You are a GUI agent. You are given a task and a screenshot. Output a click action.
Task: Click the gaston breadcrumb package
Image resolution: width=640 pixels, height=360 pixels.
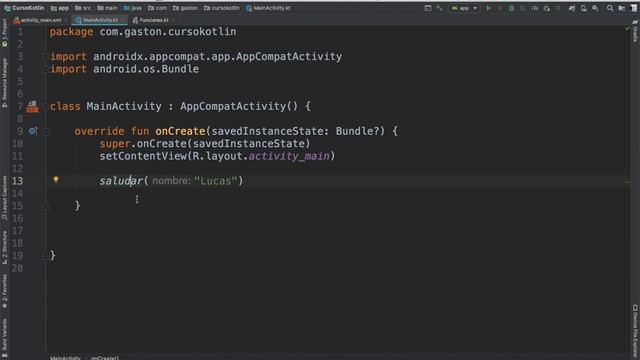coord(185,8)
